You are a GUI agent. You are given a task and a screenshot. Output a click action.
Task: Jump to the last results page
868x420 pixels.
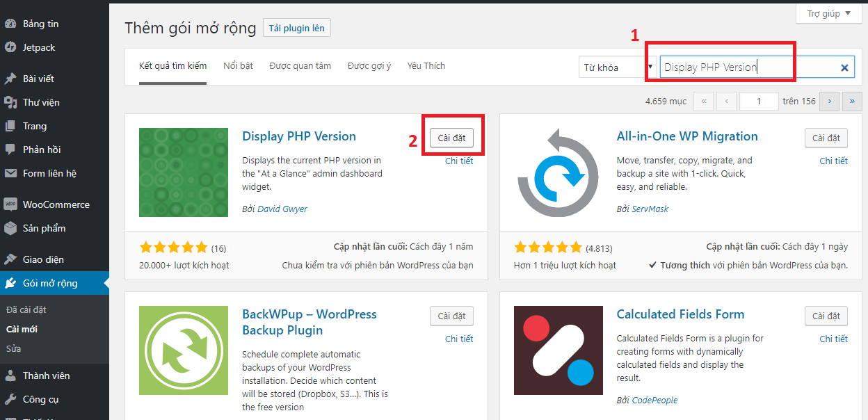[x=853, y=102]
